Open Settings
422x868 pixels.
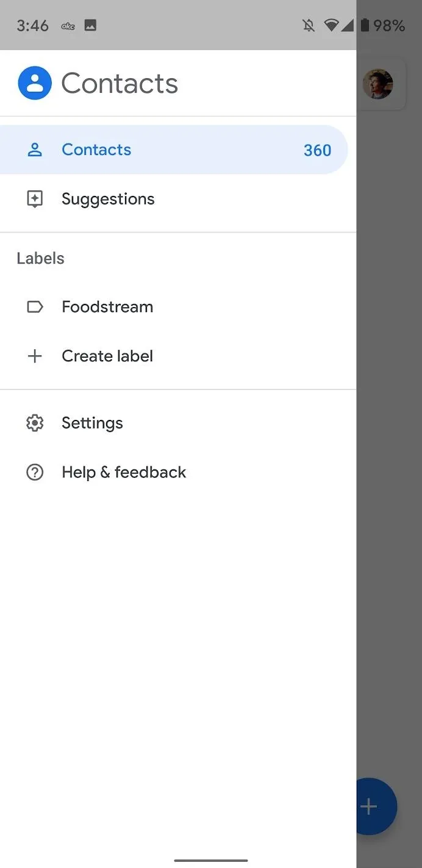click(x=178, y=423)
